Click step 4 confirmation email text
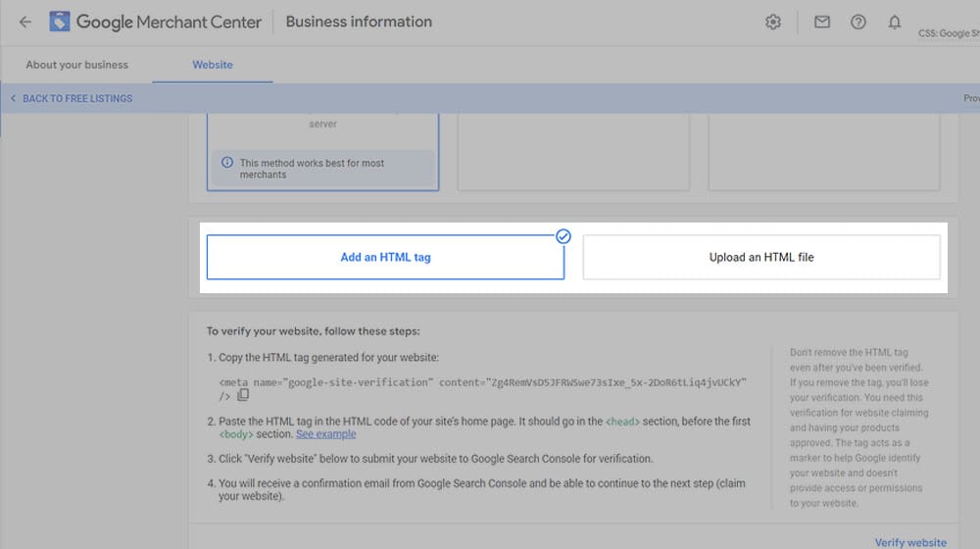 coord(481,489)
